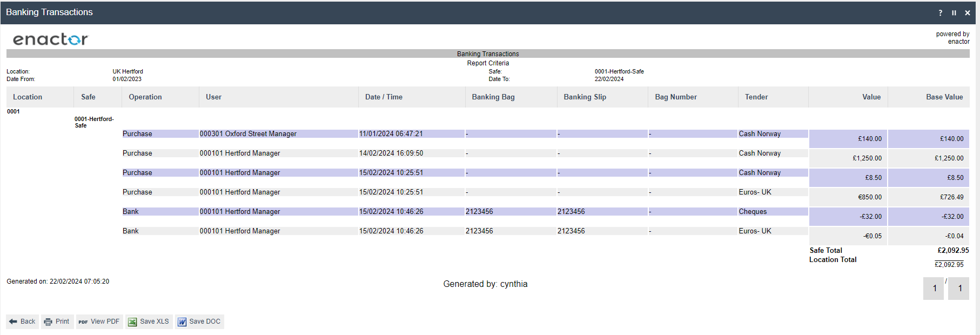Click the enactor logo
Screen dimensions: 980x335
50,39
